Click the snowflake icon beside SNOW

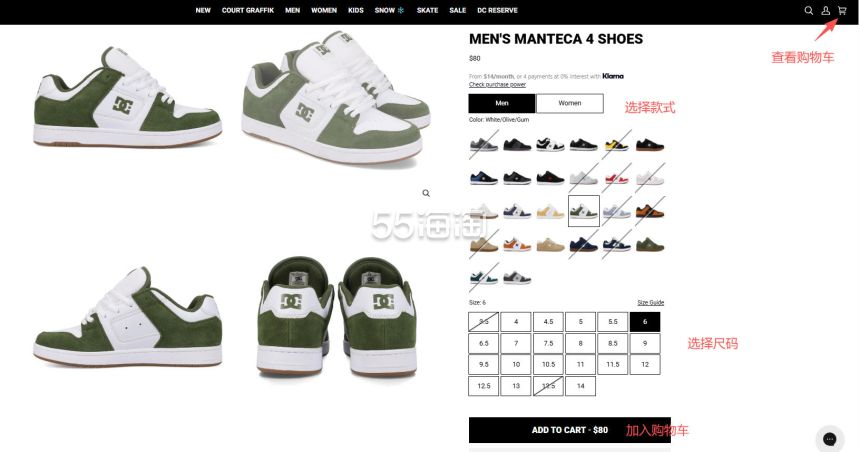(400, 10)
